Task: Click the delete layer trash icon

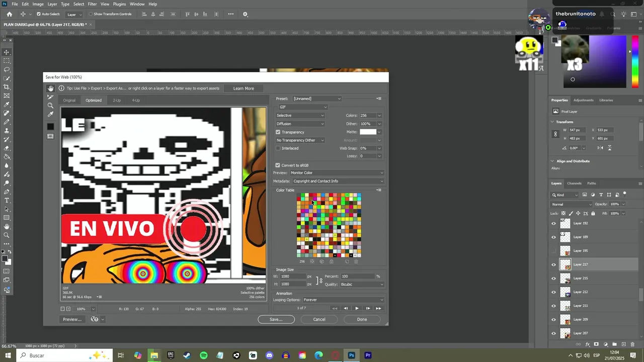Action: pos(632,344)
